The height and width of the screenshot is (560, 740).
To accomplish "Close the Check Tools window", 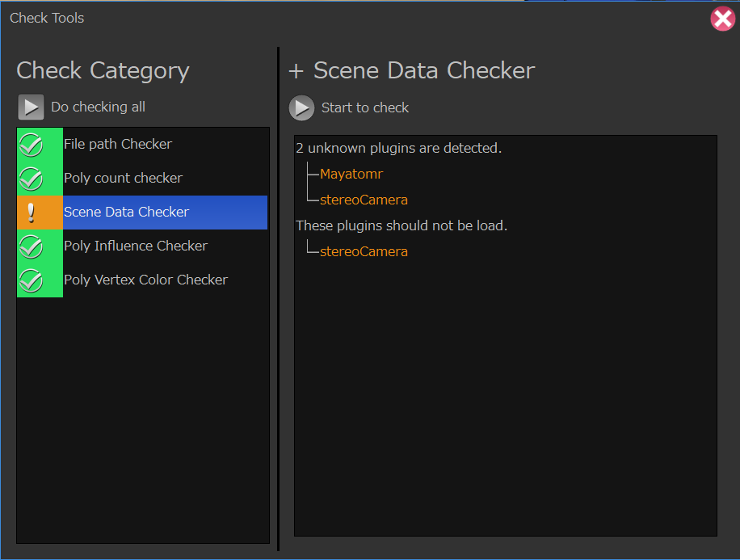I will (721, 19).
